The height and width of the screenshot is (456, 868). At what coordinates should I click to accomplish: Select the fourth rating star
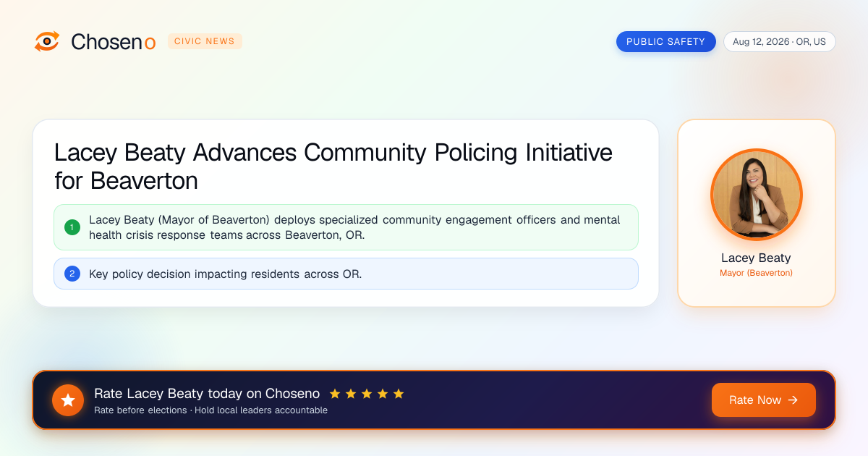click(x=383, y=394)
